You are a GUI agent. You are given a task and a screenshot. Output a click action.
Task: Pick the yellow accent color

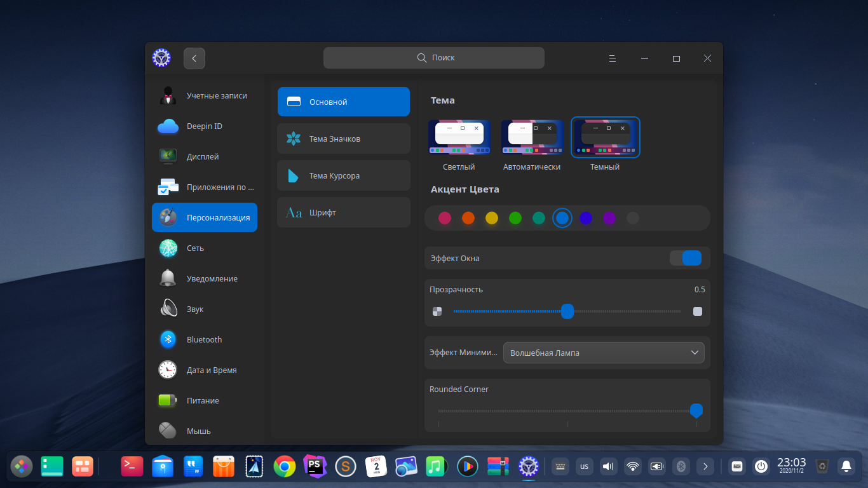click(492, 218)
